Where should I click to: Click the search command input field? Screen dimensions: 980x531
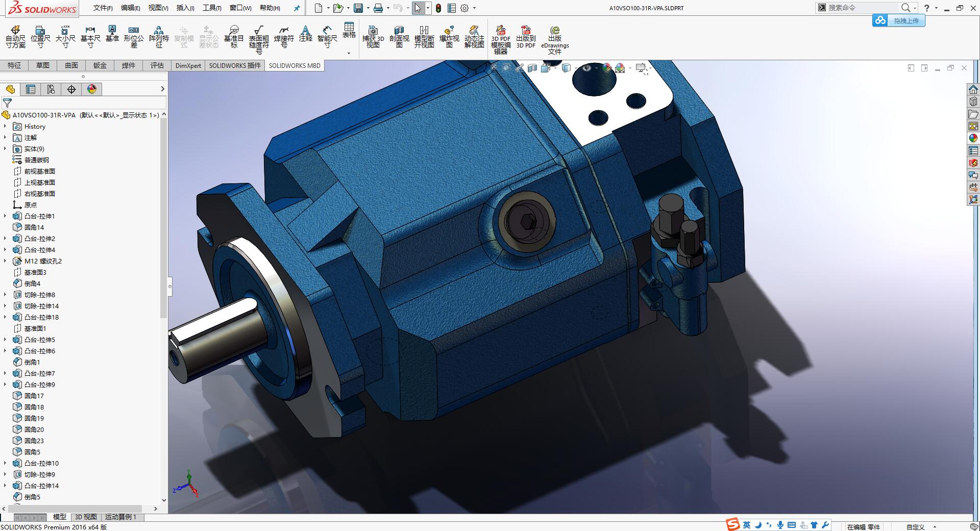click(x=862, y=8)
